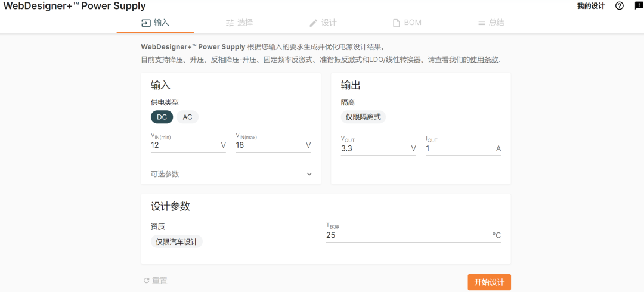
Task: Expand the 可选参数 section label
Action: coord(165,174)
